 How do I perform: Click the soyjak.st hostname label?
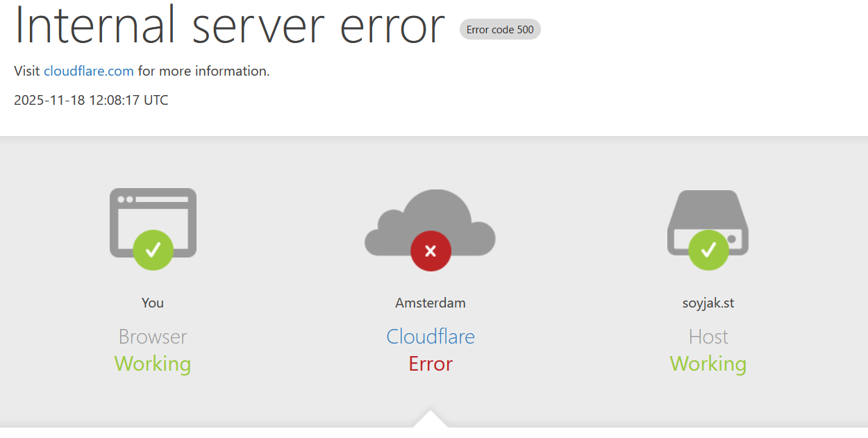point(708,303)
